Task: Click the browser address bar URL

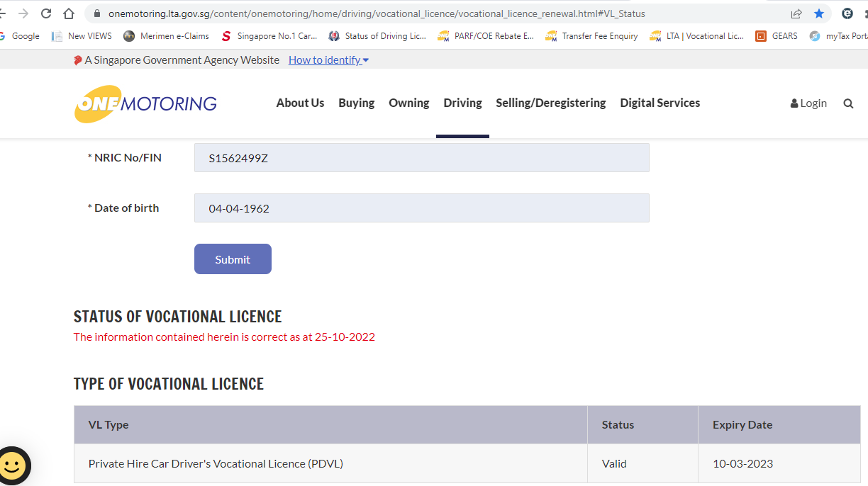Action: tap(376, 13)
